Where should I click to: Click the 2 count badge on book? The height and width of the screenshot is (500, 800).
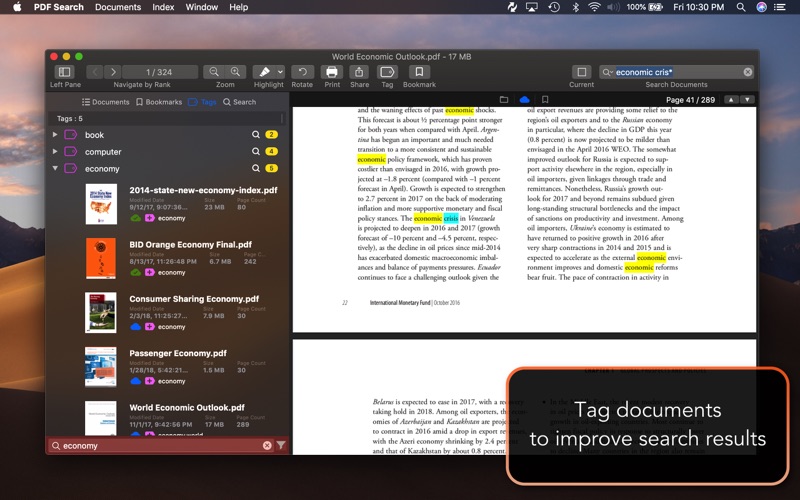pyautogui.click(x=271, y=135)
